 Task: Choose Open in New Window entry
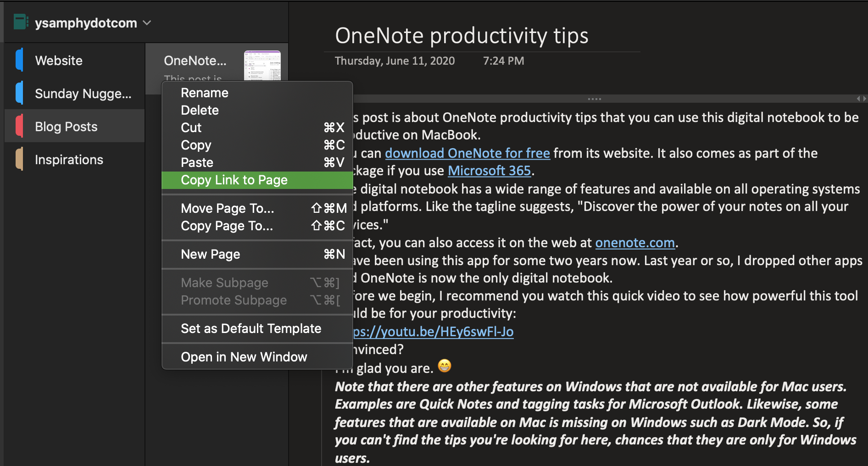257,357
